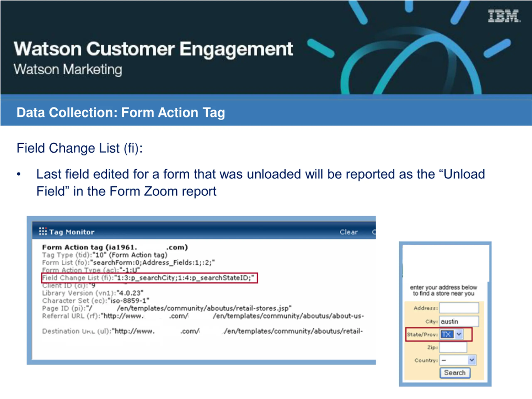Screen dimensions: 532x399
Task: Click the Tag Monitor title text
Action: pyautogui.click(x=72, y=232)
